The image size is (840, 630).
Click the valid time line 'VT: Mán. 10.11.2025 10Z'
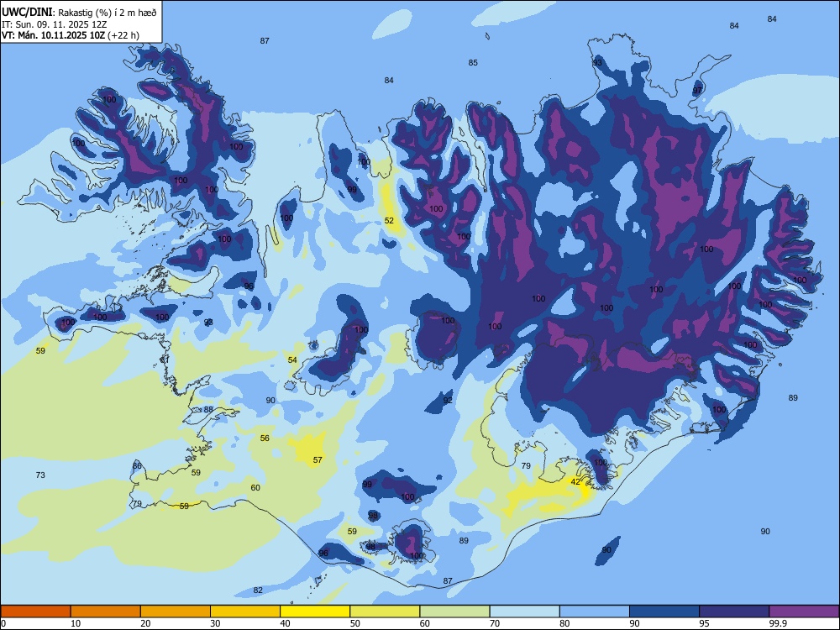tap(54, 35)
